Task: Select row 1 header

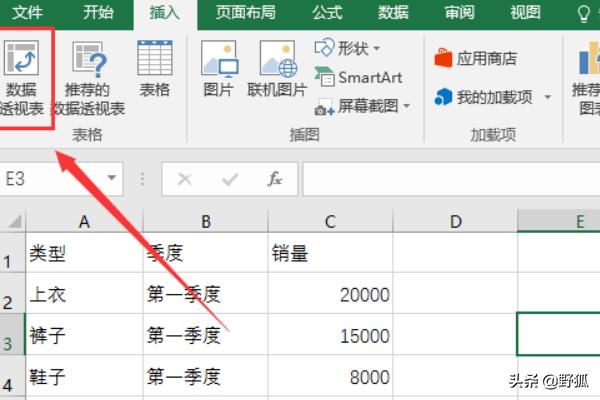Action: [13, 253]
